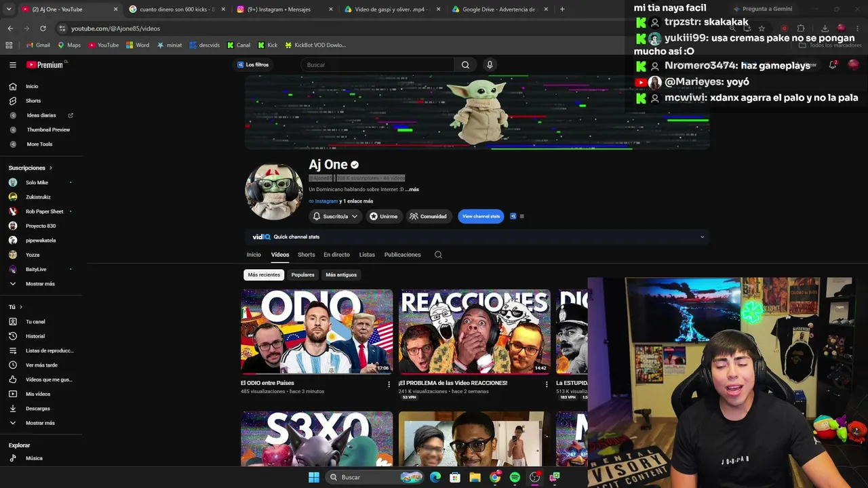Start voice search with the microphone icon
The height and width of the screenshot is (488, 868).
(490, 65)
